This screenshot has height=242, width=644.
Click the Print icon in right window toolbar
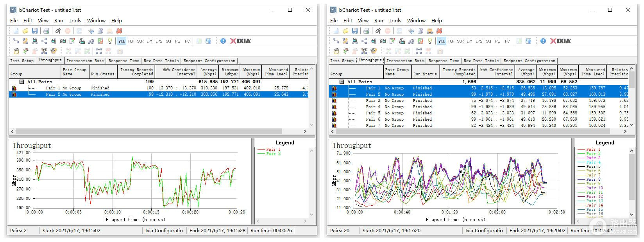click(x=366, y=31)
